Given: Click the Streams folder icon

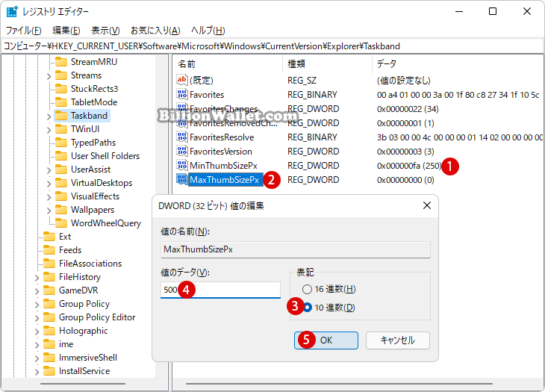Looking at the screenshot, I should tap(61, 75).
